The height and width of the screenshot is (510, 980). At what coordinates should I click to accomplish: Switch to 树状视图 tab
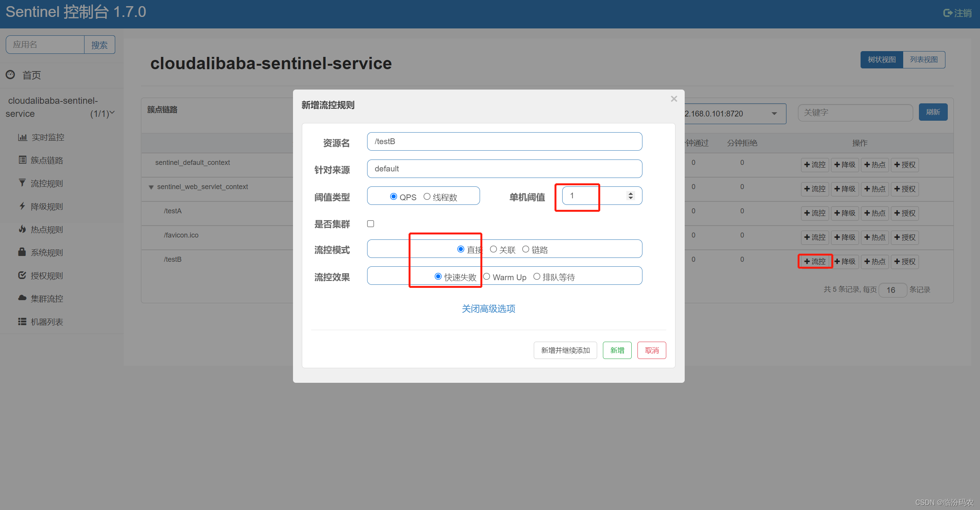click(x=882, y=60)
